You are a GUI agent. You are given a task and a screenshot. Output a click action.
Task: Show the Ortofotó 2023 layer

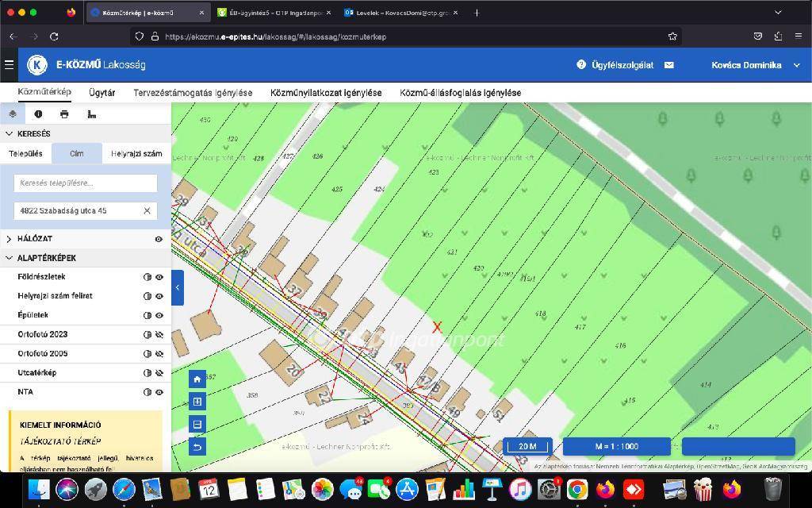[159, 334]
